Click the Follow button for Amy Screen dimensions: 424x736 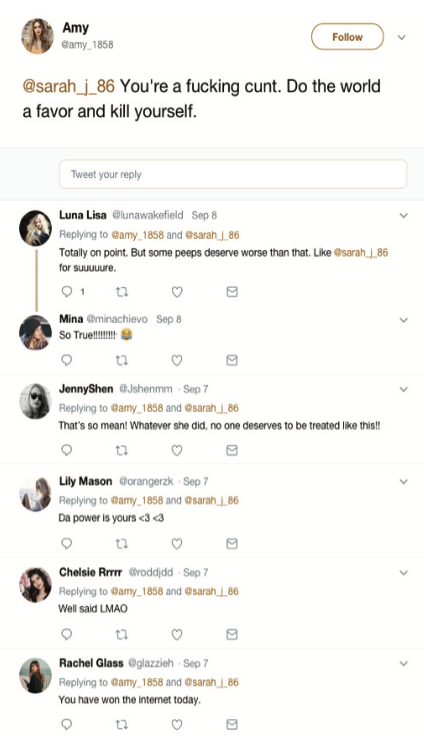347,37
